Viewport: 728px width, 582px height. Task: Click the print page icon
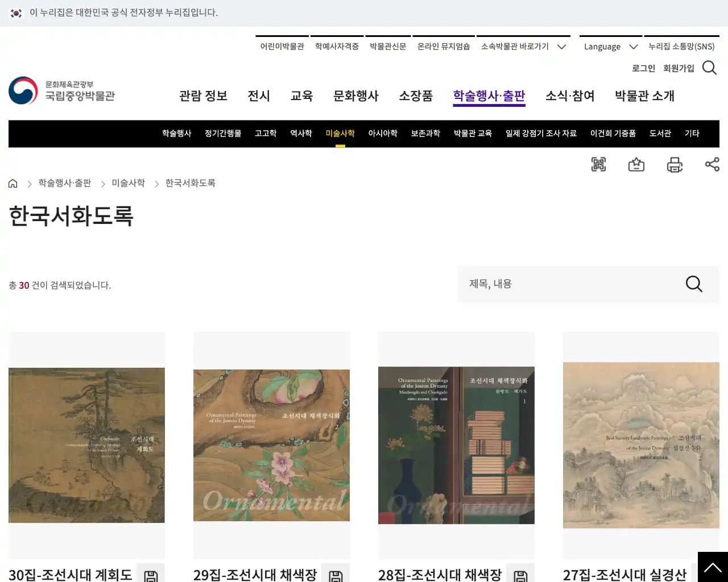pyautogui.click(x=675, y=165)
